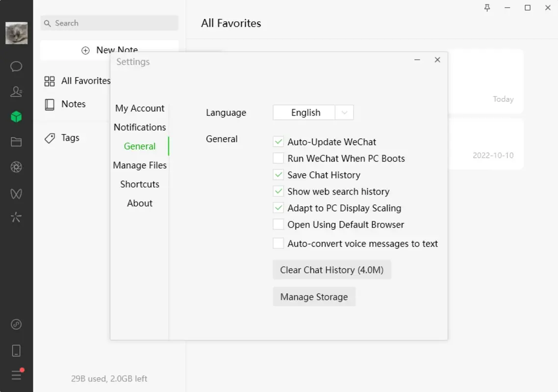Switch to the Notifications settings section
Viewport: 558px width, 392px height.
point(140,127)
